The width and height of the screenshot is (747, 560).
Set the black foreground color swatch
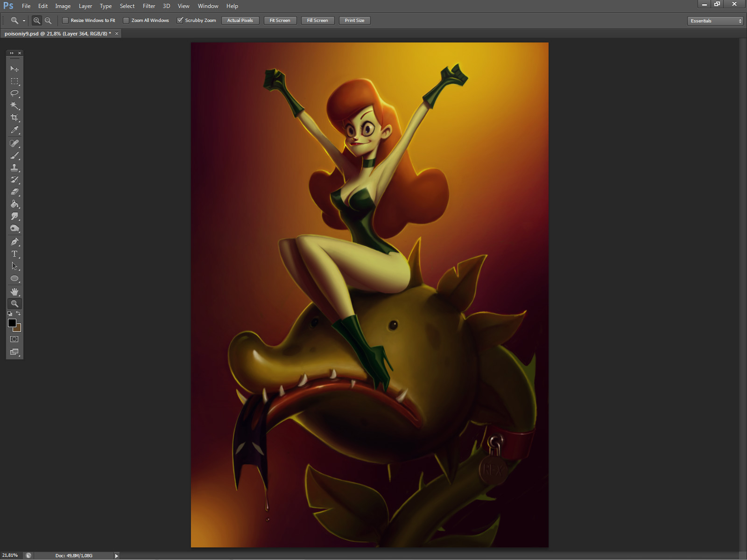[x=12, y=323]
